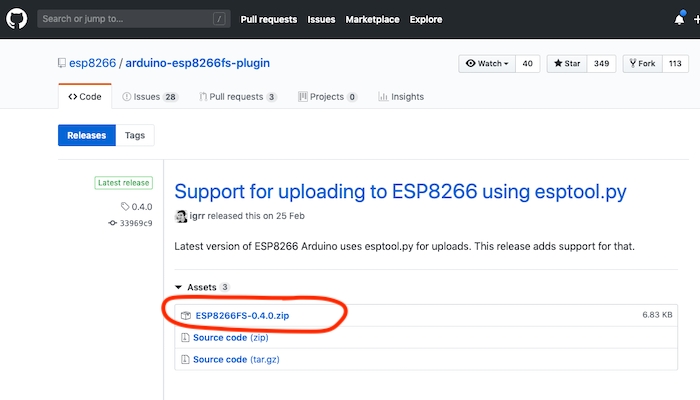Viewport: 700px width, 400px height.
Task: Open the plus create-new menu
Action: 695,18
